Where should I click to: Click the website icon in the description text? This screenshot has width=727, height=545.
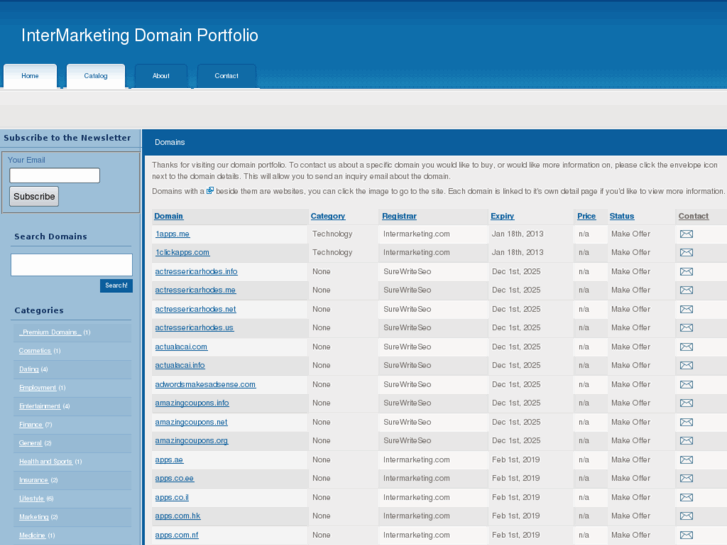(x=210, y=190)
